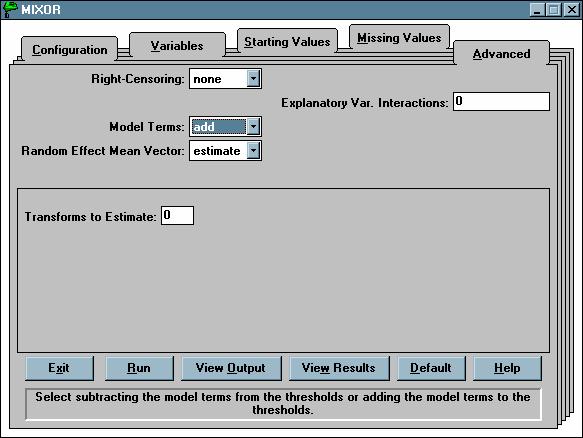
Task: Open the Model Terms dropdown arrow
Action: (253, 127)
